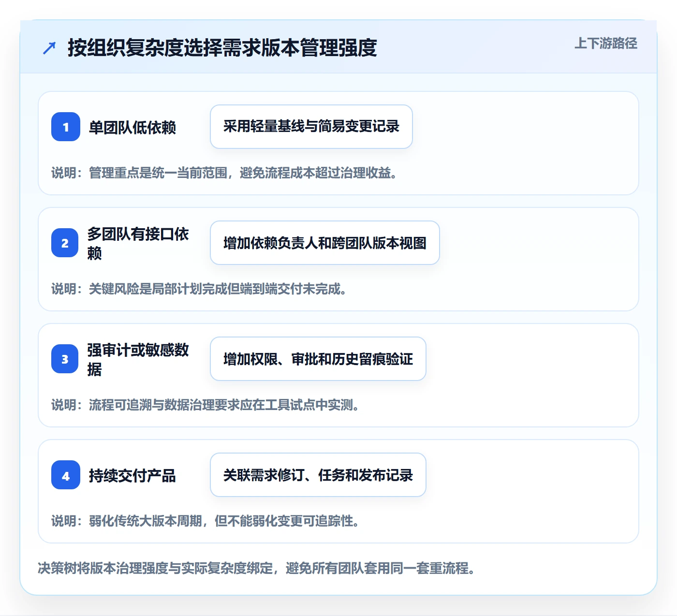Click the step 4 number badge
Screen dimensions: 677x616
[66, 475]
